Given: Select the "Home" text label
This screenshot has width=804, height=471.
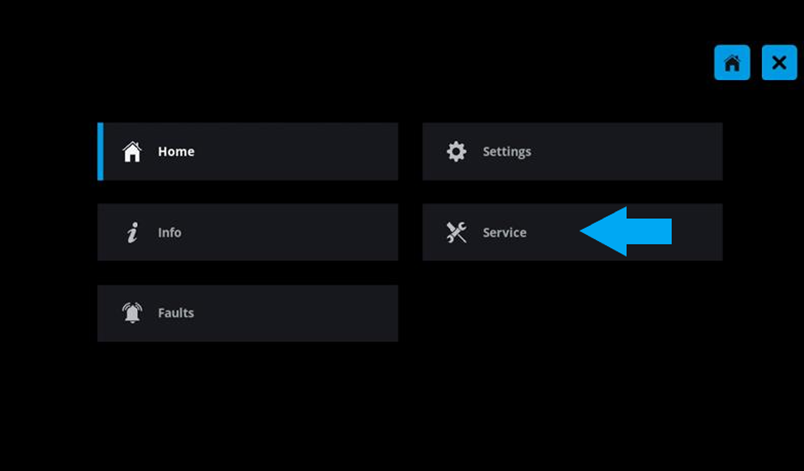Looking at the screenshot, I should (x=176, y=152).
